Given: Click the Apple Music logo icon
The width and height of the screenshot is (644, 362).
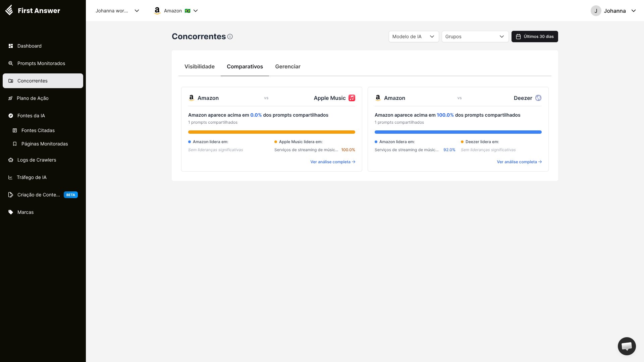Looking at the screenshot, I should coord(352,98).
